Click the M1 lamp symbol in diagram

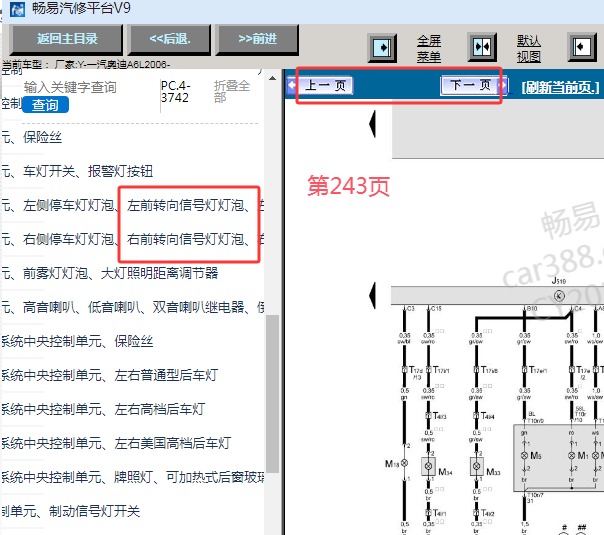tap(572, 455)
